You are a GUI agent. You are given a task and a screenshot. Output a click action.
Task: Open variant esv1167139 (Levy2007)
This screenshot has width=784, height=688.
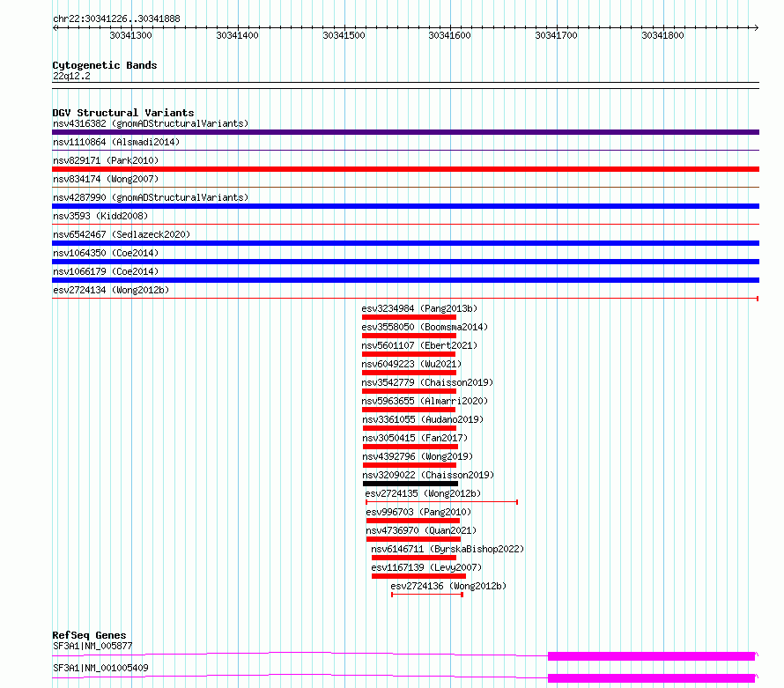426,567
